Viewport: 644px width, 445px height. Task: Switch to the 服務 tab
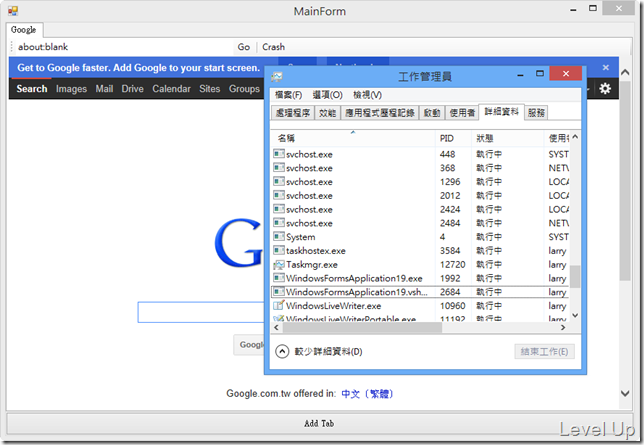(536, 113)
